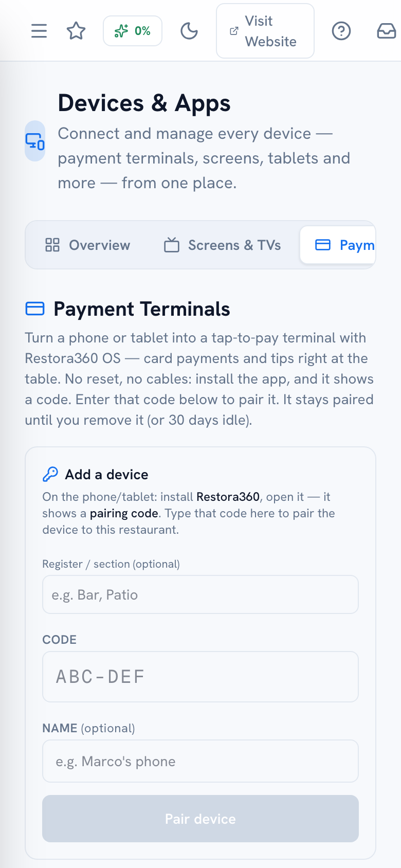The height and width of the screenshot is (868, 401).
Task: Click the Pair device button
Action: point(200,819)
